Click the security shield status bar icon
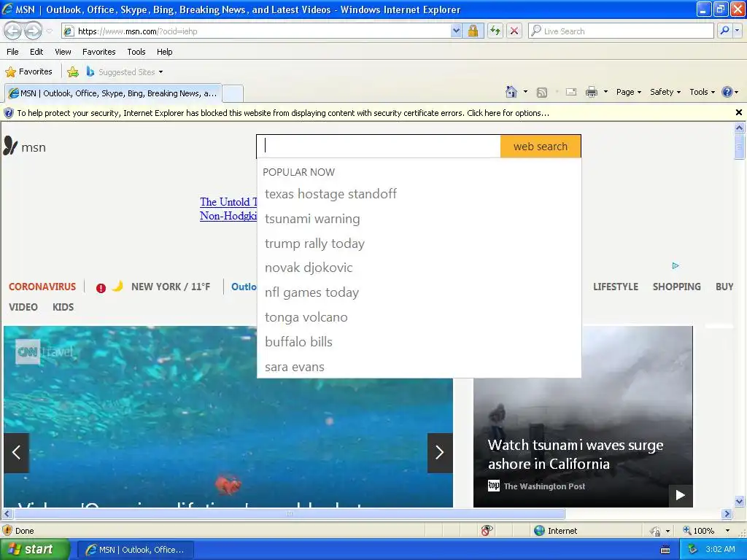The width and height of the screenshot is (747, 560). coord(7,531)
